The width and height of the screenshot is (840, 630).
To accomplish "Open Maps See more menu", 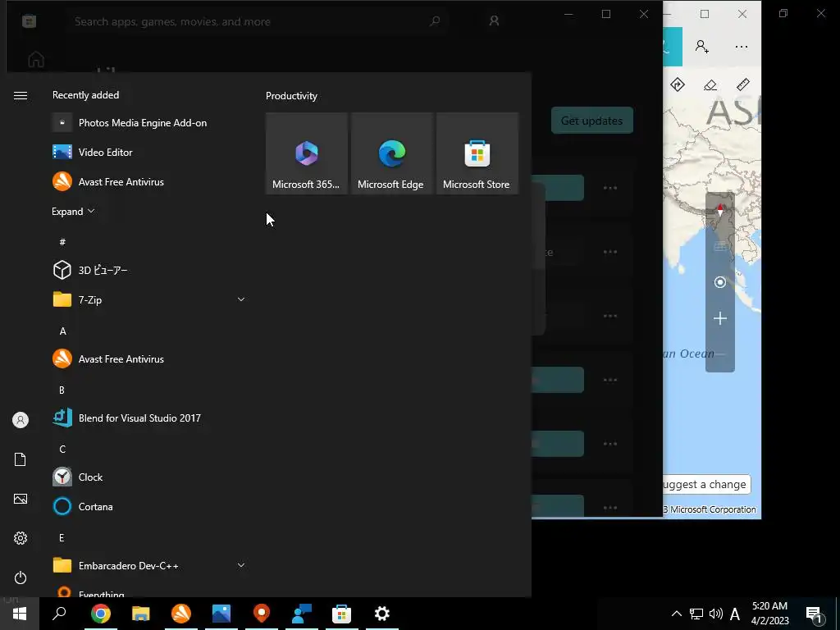I will pos(742,47).
